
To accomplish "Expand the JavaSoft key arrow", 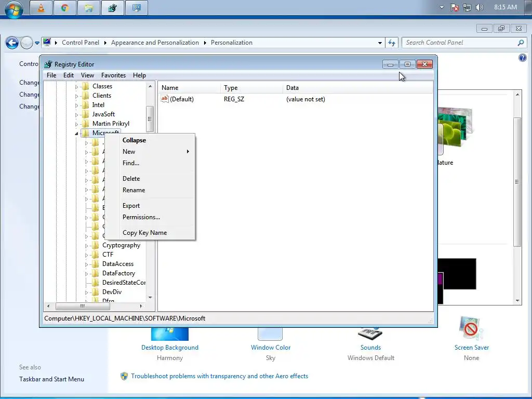I will [76, 115].
